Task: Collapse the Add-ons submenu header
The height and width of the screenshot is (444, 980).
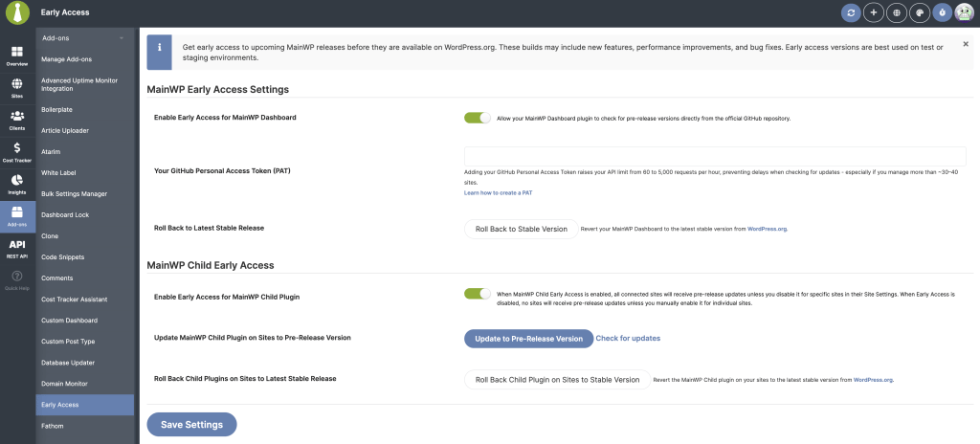Action: (x=85, y=38)
